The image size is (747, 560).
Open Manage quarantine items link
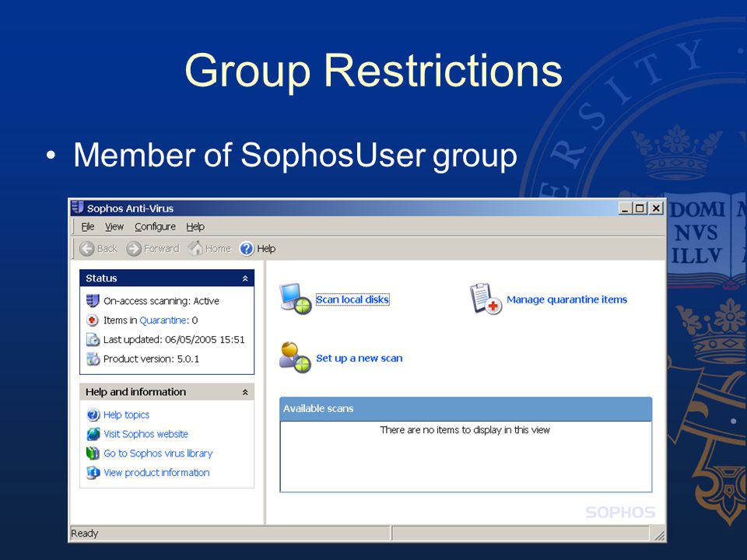click(567, 299)
